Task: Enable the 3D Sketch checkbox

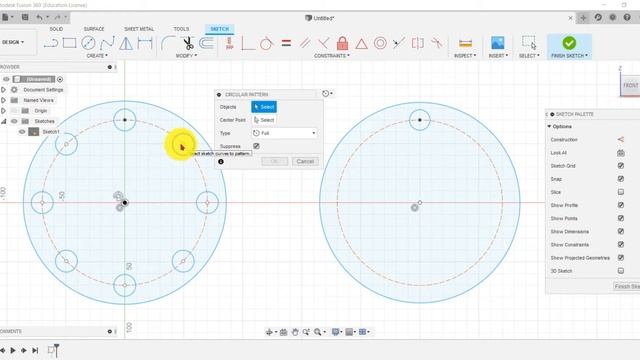Action: click(621, 271)
